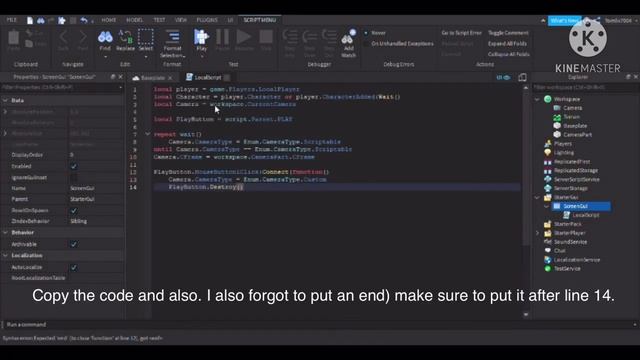Screen dimensions: 640x360
Task: Click the Pause playback icon
Action: [x=222, y=37]
